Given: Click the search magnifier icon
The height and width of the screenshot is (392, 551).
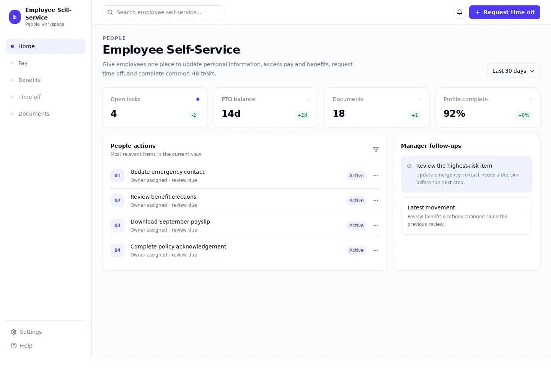Looking at the screenshot, I should point(110,12).
